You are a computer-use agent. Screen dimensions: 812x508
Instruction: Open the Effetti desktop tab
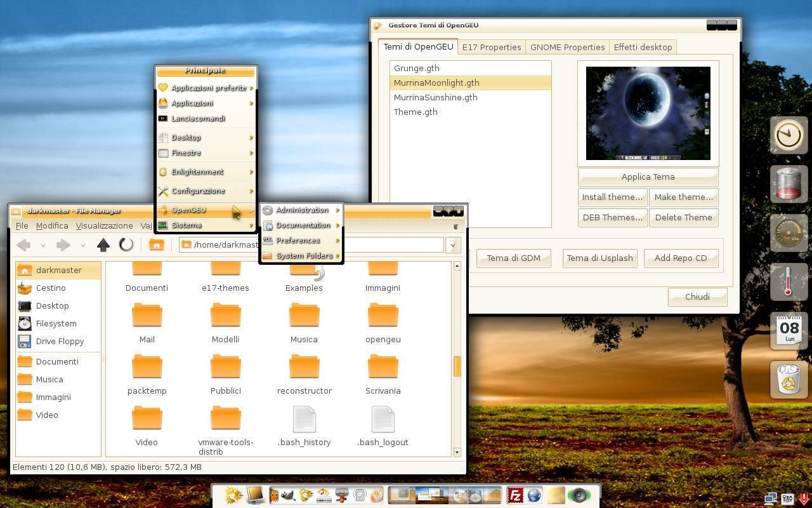643,47
